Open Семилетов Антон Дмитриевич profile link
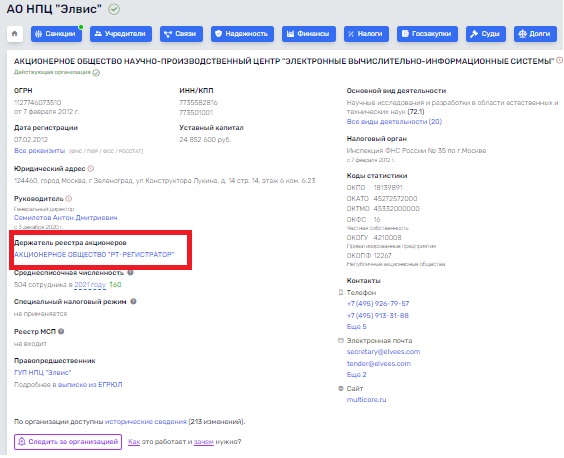The height and width of the screenshot is (458, 564). (x=65, y=218)
